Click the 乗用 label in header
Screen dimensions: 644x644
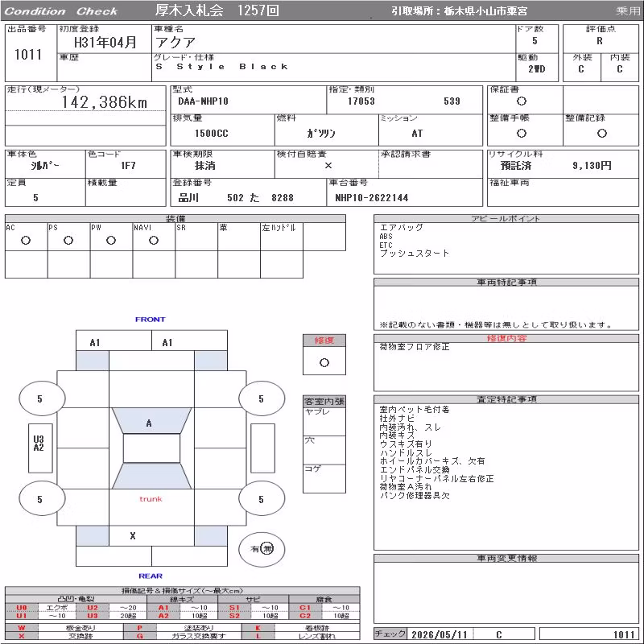[627, 11]
